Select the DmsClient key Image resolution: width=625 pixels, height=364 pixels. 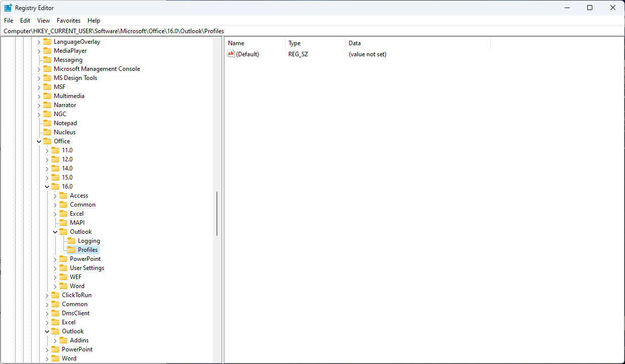[x=75, y=313]
